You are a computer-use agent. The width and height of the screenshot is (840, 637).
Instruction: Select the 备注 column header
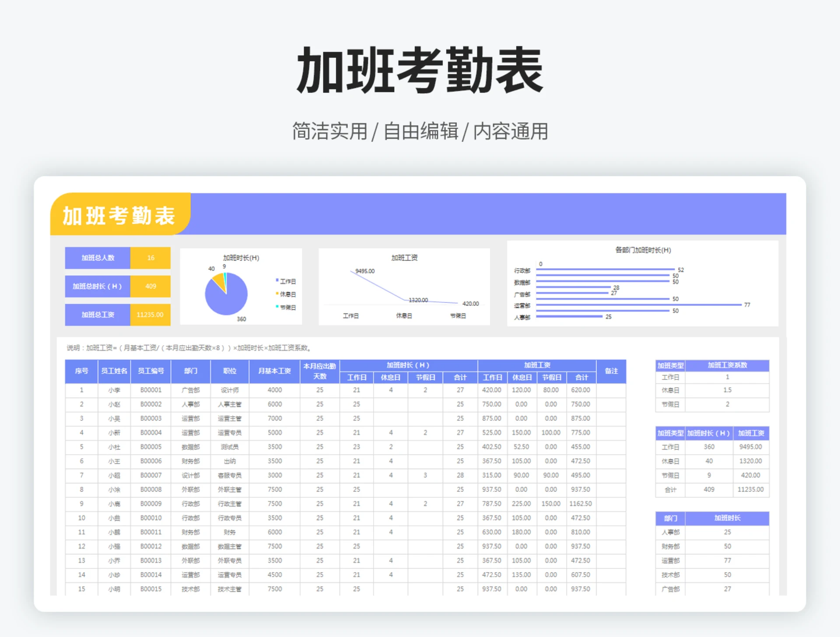coord(611,371)
